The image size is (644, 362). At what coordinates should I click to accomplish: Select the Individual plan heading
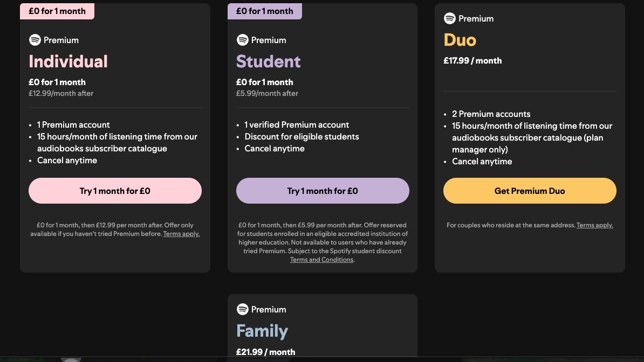click(x=68, y=61)
